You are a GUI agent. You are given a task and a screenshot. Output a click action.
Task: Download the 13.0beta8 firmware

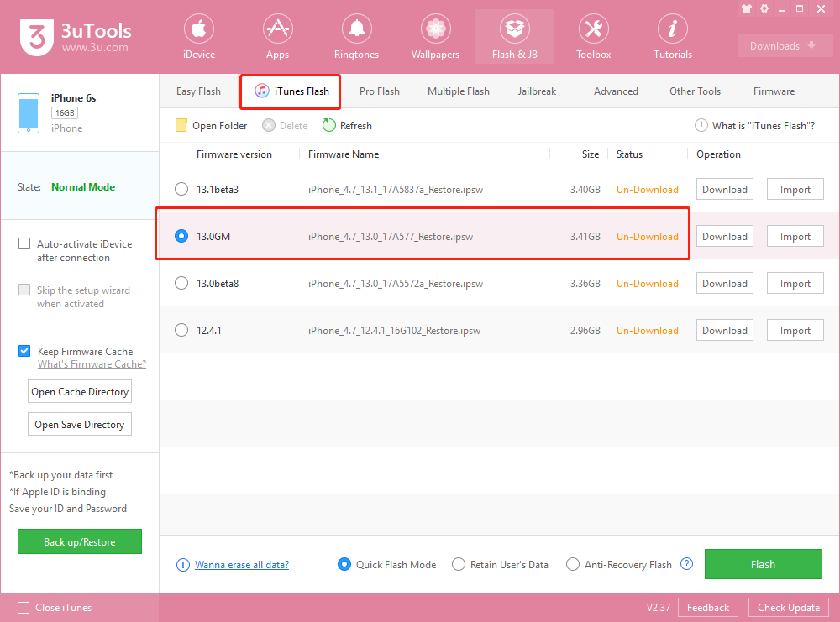click(x=725, y=284)
